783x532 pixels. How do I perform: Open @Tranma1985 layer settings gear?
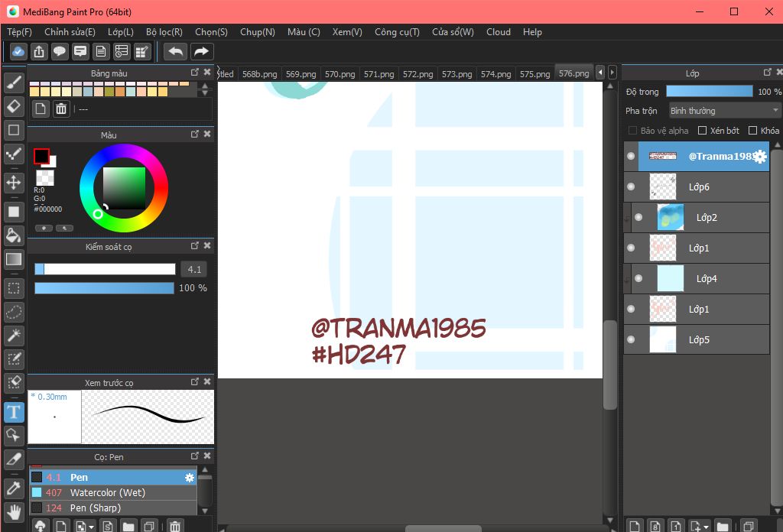tap(760, 157)
